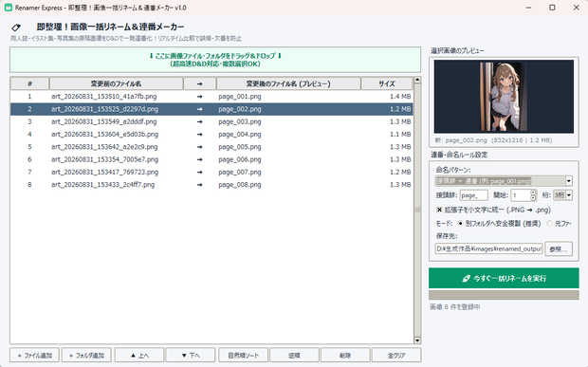Select row art_20260831_153417_769723.png
Viewport: 588px width, 367px height.
click(211, 172)
